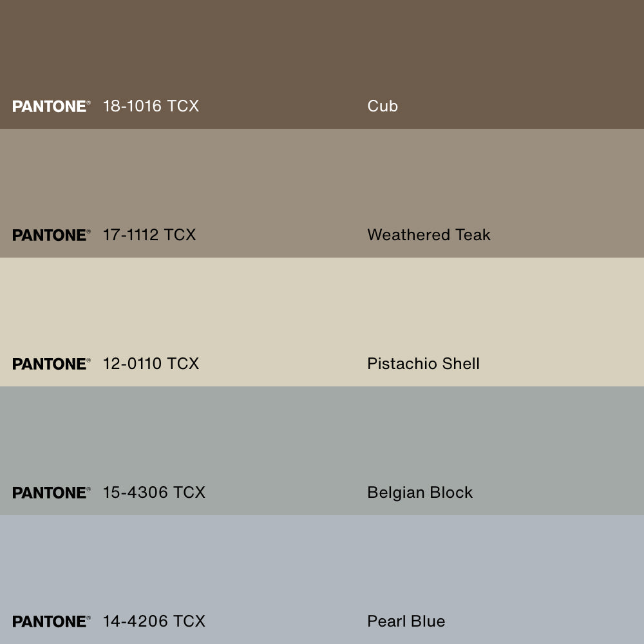
Task: Click the PANTONE logo in the Weathered Teak row
Action: coord(52,235)
